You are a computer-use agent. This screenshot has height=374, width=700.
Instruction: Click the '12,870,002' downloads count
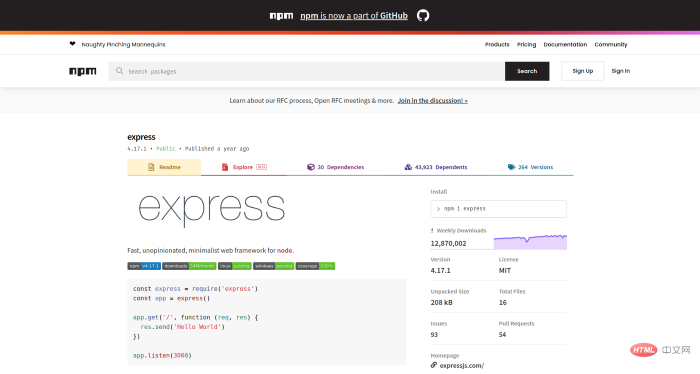tap(448, 243)
